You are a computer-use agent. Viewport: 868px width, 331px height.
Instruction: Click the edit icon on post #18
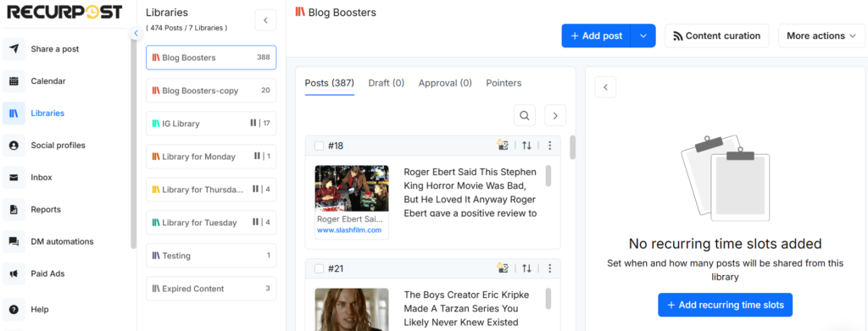pos(503,146)
